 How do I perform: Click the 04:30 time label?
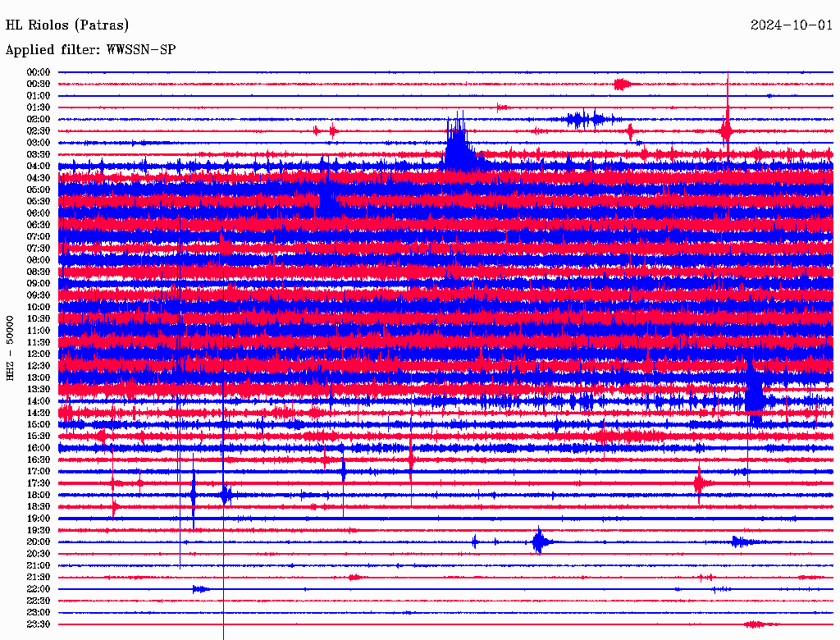(39, 178)
